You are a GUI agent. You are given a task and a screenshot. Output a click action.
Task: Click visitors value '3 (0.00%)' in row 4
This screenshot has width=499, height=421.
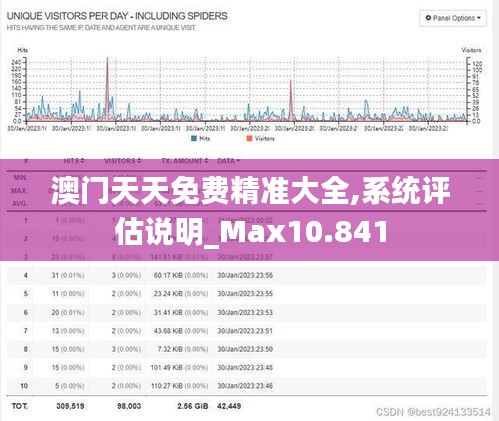pos(126,275)
